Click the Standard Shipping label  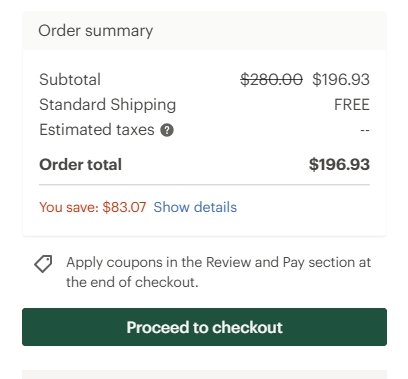(108, 105)
